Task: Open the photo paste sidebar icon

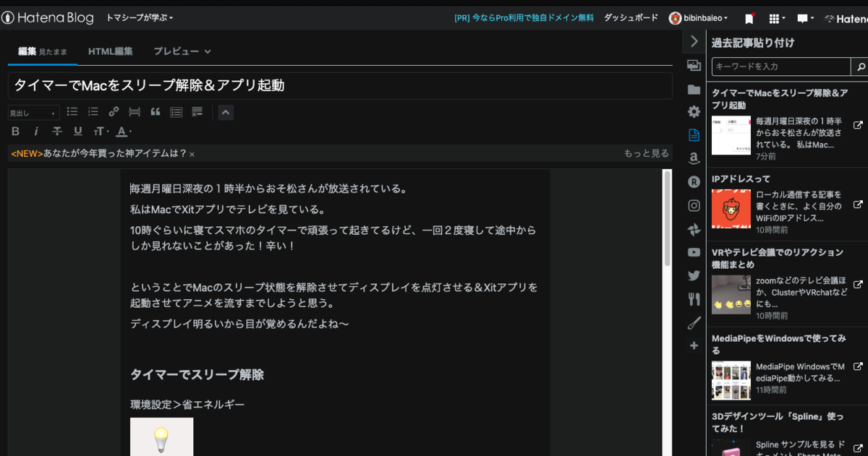Action: (x=694, y=66)
